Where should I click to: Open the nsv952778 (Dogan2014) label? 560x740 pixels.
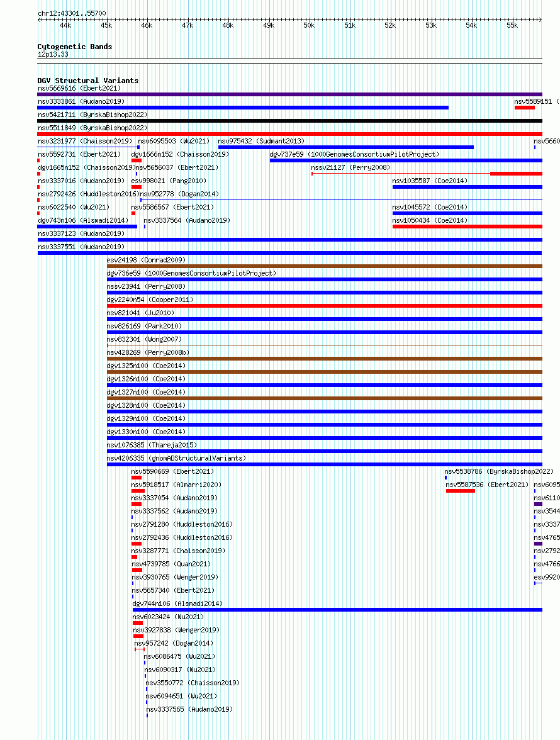[179, 194]
